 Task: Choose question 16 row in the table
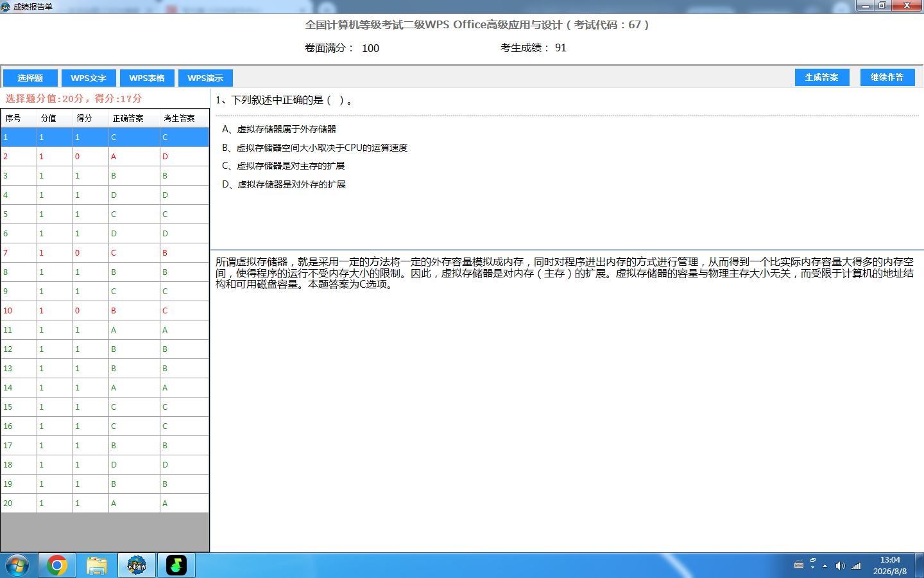[105, 426]
